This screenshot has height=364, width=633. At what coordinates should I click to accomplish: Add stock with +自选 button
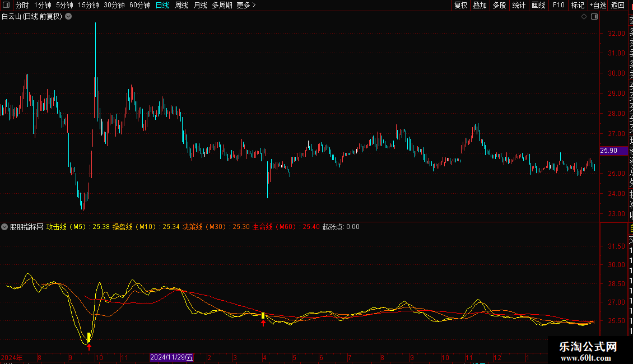(x=598, y=5)
